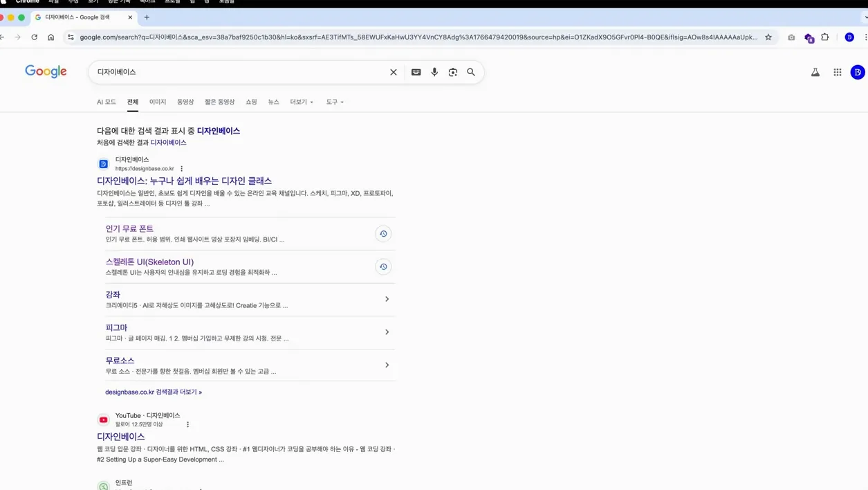
Task: Click the camera extension icon in the toolbar
Action: [791, 37]
